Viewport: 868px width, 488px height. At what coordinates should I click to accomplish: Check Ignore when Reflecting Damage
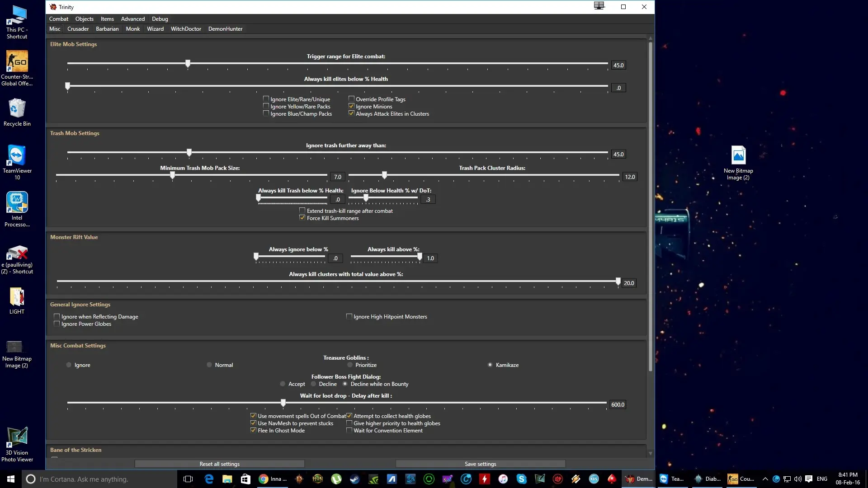pyautogui.click(x=57, y=316)
